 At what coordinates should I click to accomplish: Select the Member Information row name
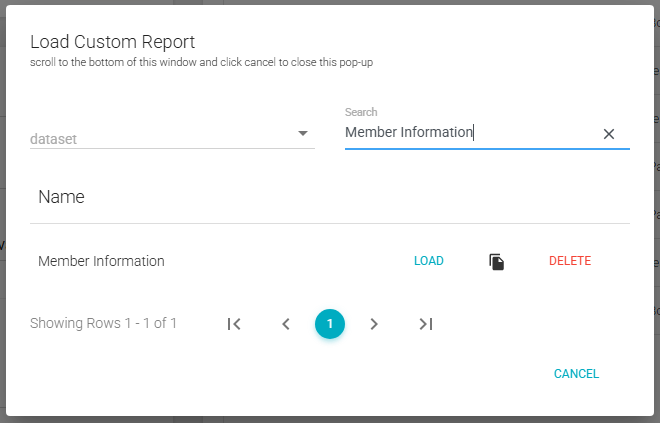pos(101,261)
